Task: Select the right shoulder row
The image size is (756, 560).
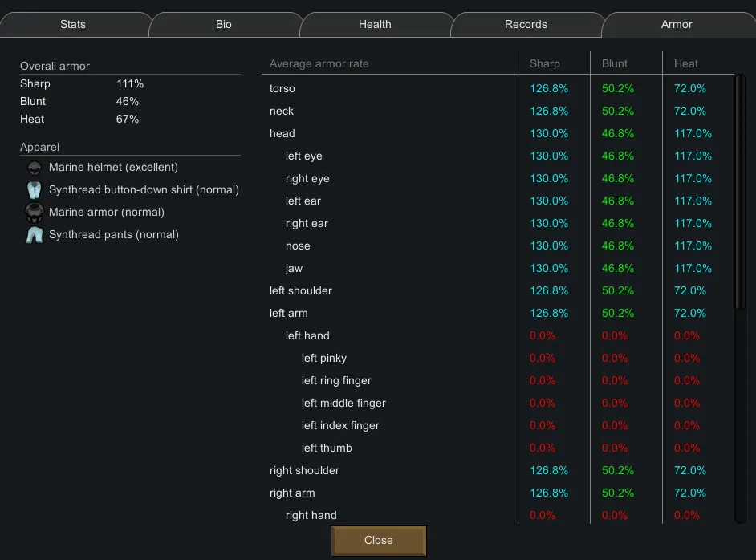Action: tap(304, 471)
